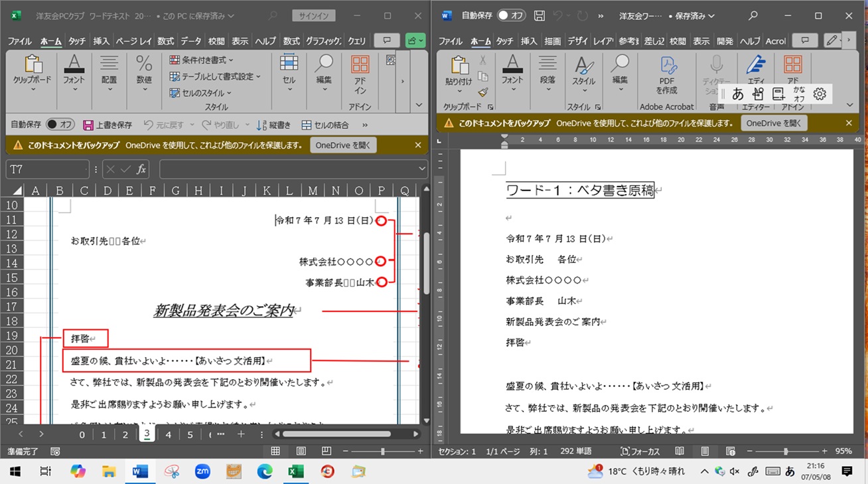Select sheet tab 4 in Excel
The width and height of the screenshot is (868, 484).
[169, 435]
